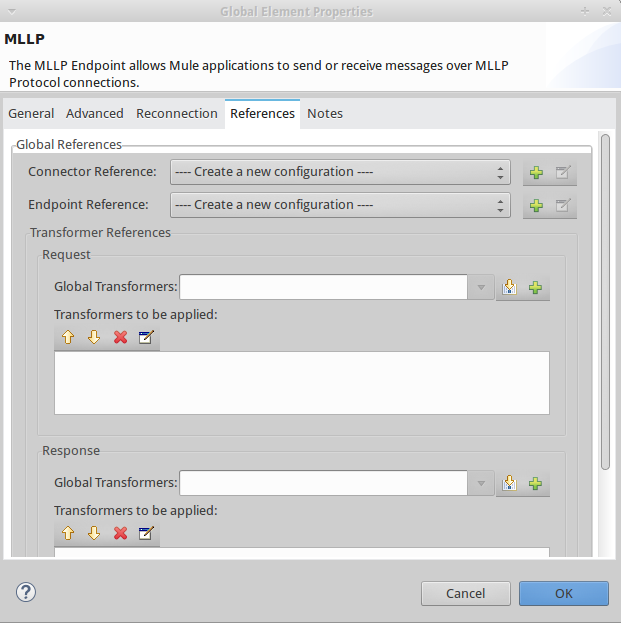Confirm with the OK button
Image resolution: width=621 pixels, height=623 pixels.
tap(564, 594)
